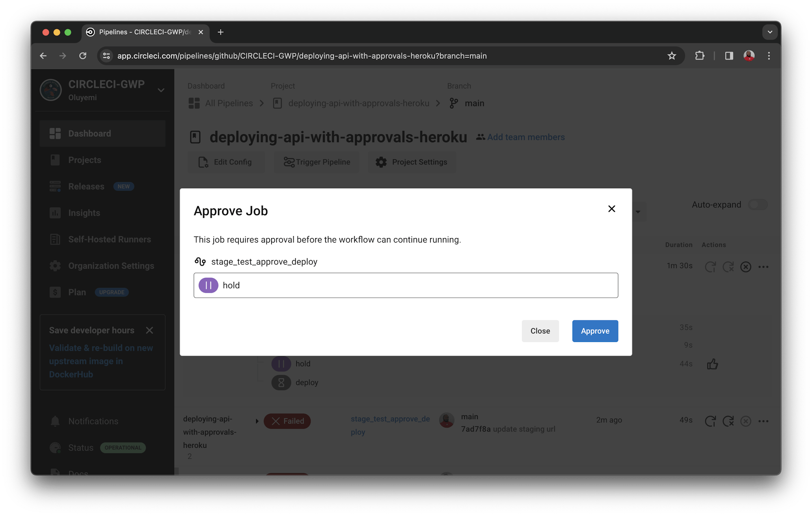Open the ellipsis actions menu for the workflow
Viewport: 812px width, 516px height.
coord(764,267)
